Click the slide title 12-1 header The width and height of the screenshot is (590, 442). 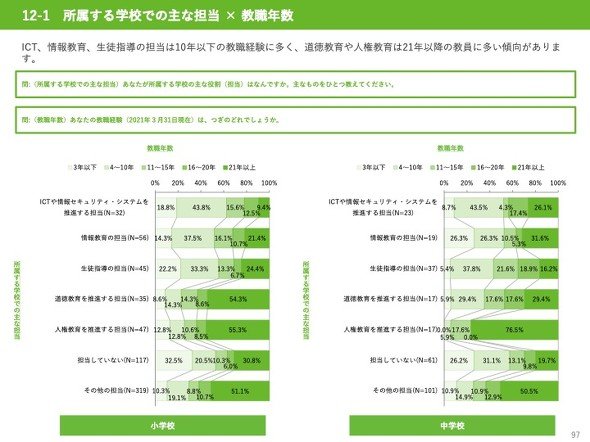coord(158,16)
